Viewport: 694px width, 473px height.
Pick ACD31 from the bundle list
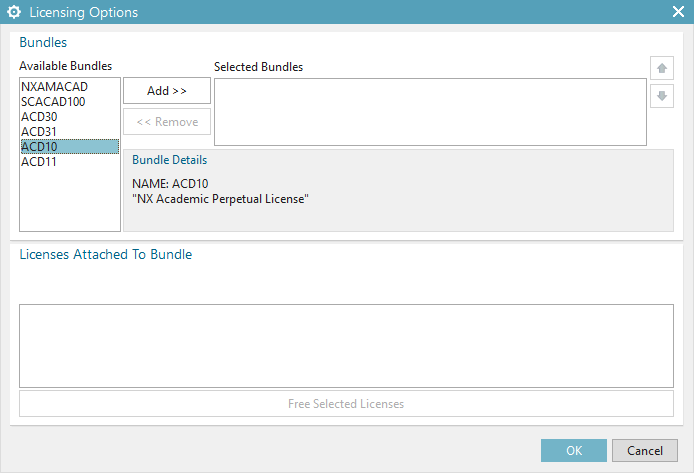click(x=39, y=132)
